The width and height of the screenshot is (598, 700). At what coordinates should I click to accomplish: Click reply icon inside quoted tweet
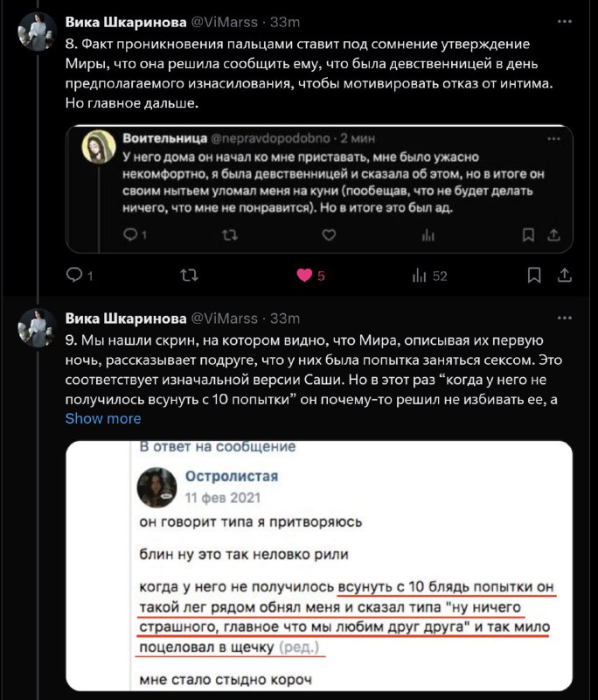pyautogui.click(x=129, y=234)
